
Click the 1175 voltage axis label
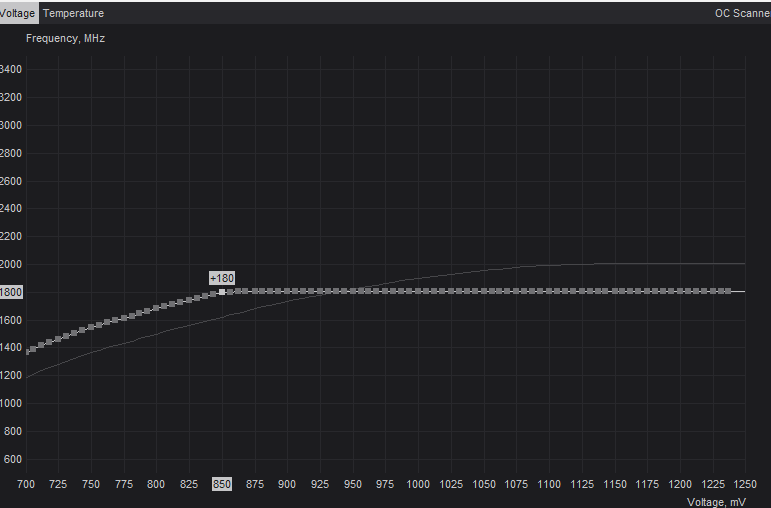[647, 484]
